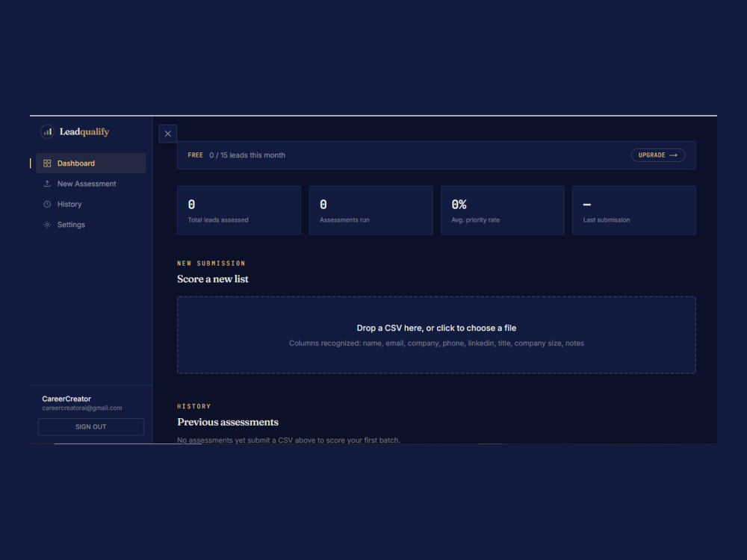Select the Assessments run card

(x=371, y=211)
